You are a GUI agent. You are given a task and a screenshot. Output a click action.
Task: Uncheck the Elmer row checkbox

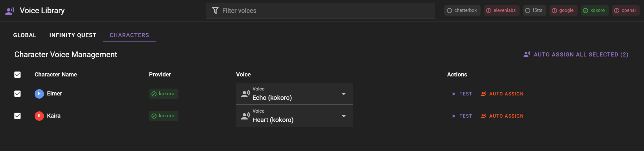17,94
